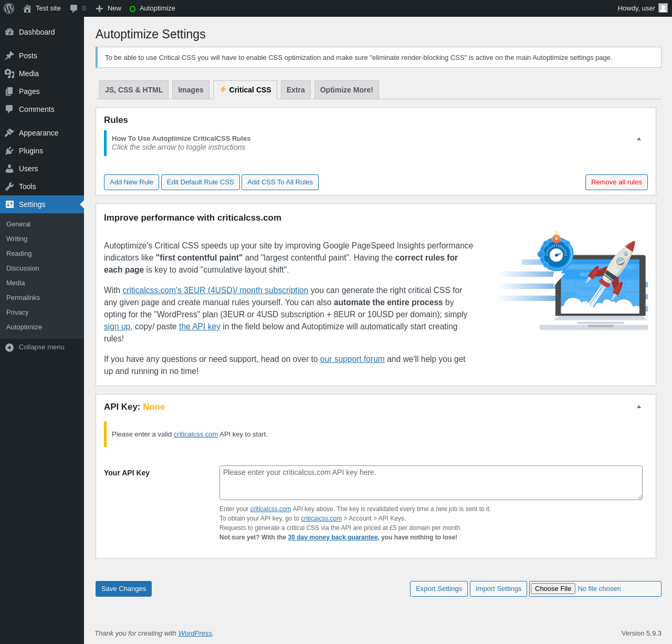
Task: Click the Comments sidebar icon
Action: [9, 109]
